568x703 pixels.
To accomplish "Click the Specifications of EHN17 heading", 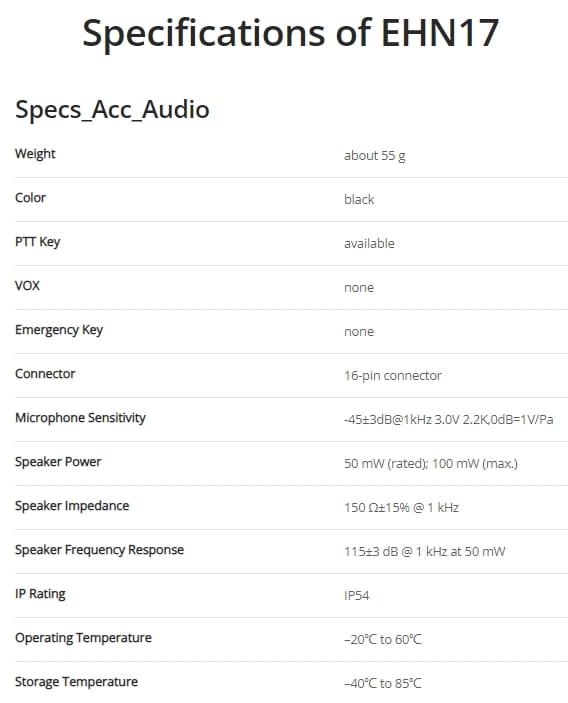I will [x=291, y=33].
